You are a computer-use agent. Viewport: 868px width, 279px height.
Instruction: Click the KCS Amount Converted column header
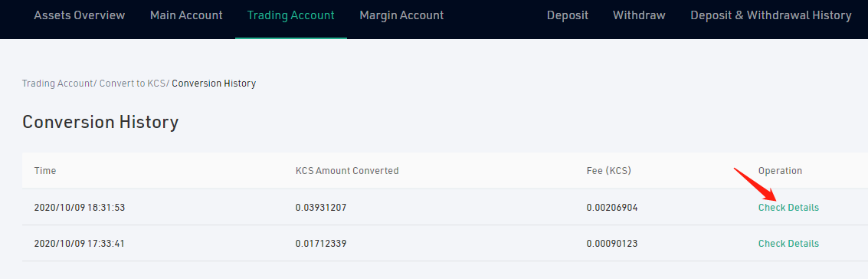[347, 171]
